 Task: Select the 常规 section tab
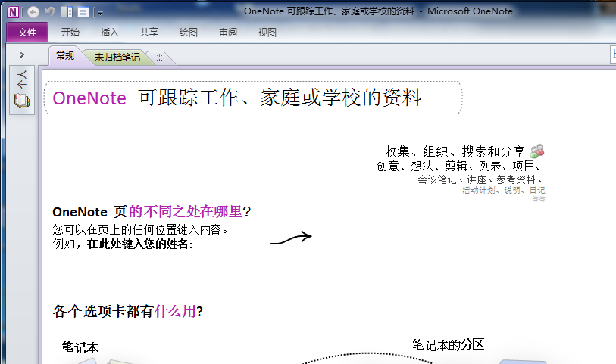tap(66, 56)
